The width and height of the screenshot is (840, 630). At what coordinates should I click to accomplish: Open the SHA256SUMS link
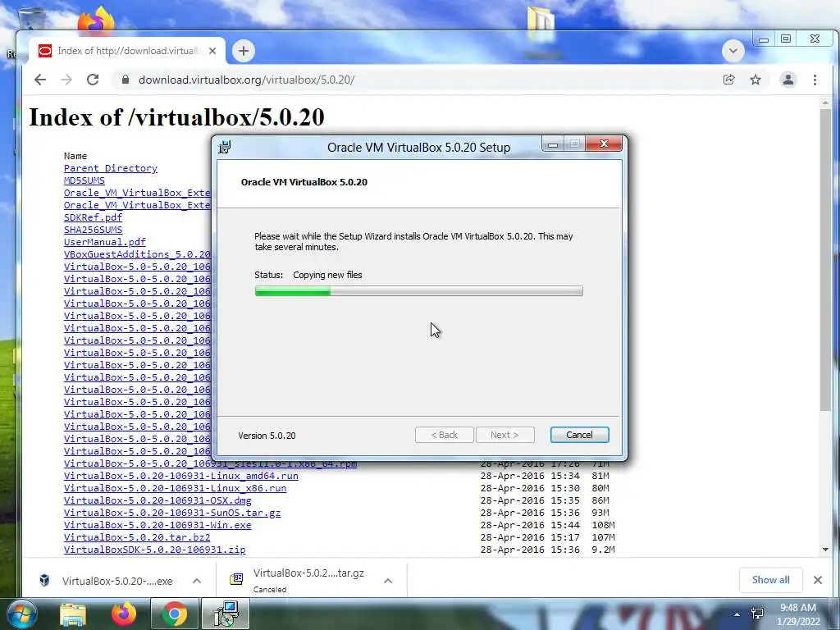(x=93, y=230)
